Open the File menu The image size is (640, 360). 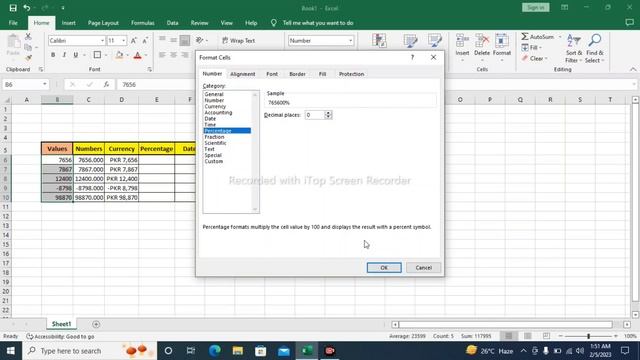point(13,23)
